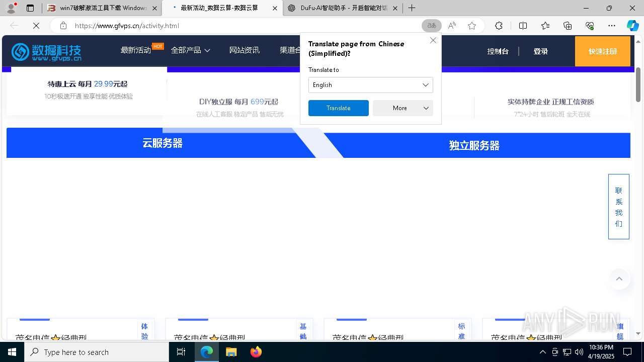Open Firefox taskbar icon
The height and width of the screenshot is (362, 644).
pos(256,352)
